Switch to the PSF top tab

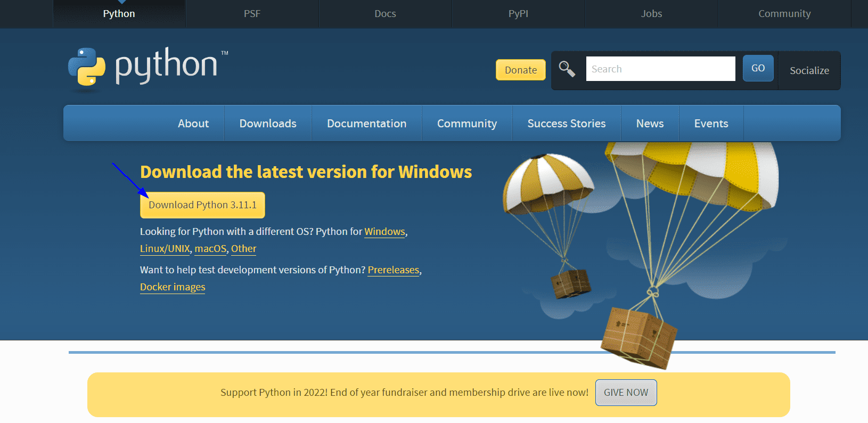tap(252, 14)
